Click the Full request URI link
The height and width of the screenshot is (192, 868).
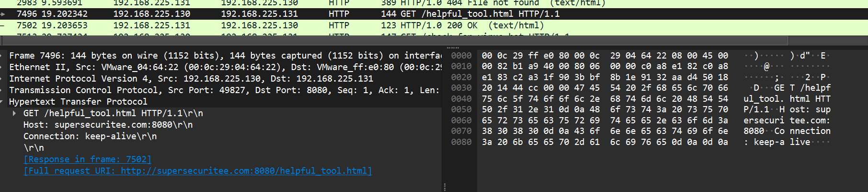[197, 171]
